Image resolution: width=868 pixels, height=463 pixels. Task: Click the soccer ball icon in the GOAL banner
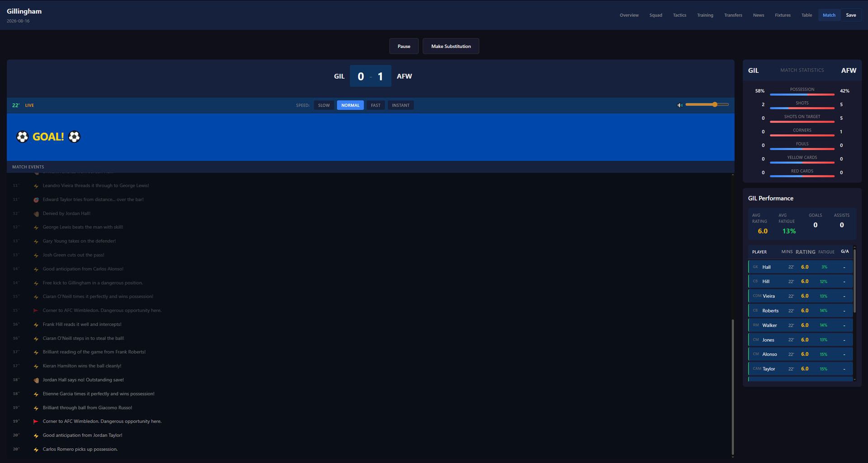pyautogui.click(x=22, y=136)
